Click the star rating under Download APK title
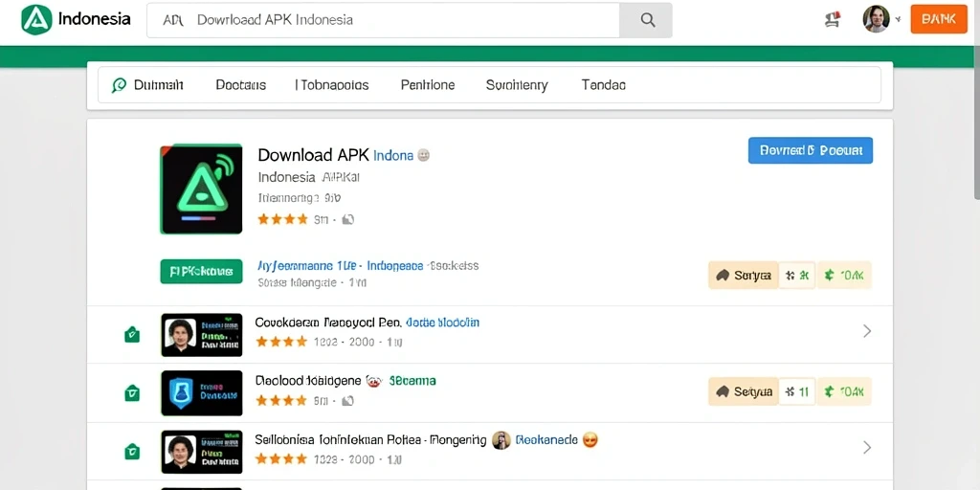Screen dimensions: 980x490 point(282,219)
